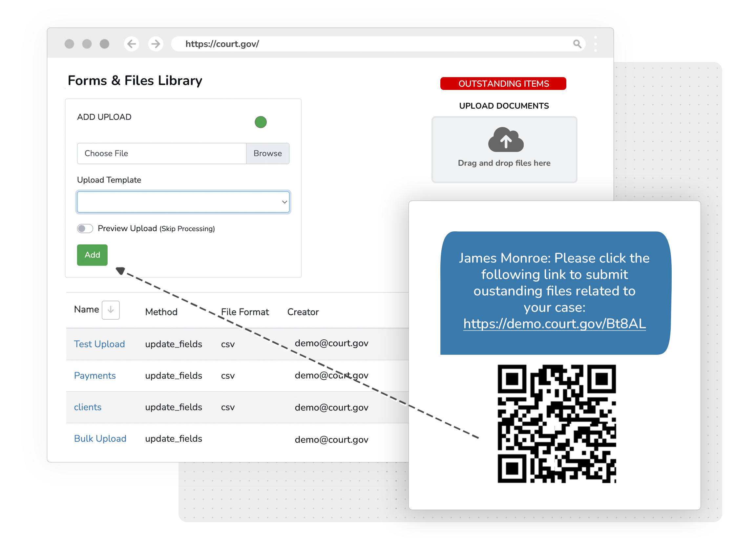Click the Browse button
This screenshot has height=552, width=756.
tap(268, 153)
